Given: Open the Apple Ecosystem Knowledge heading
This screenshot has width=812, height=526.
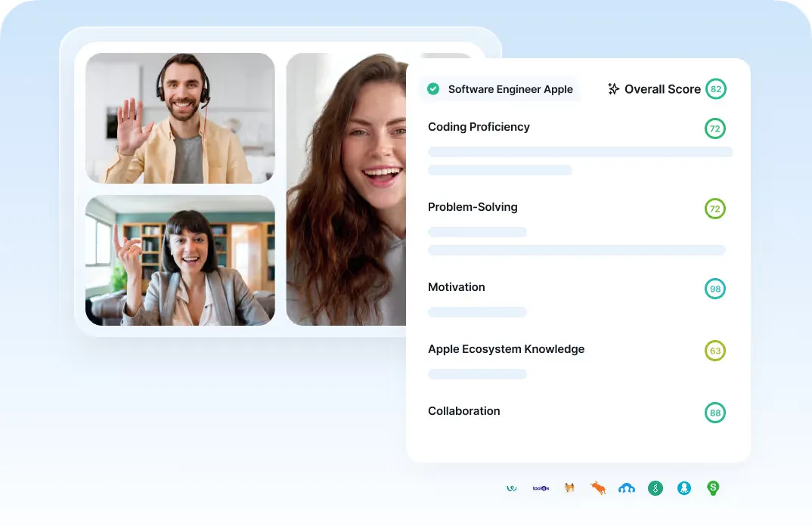Looking at the screenshot, I should 506,349.
